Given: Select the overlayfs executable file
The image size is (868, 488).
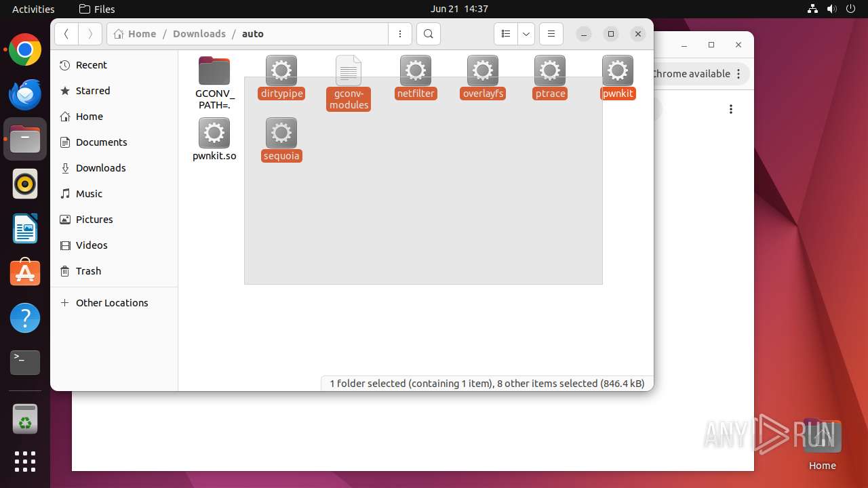Looking at the screenshot, I should [x=483, y=77].
